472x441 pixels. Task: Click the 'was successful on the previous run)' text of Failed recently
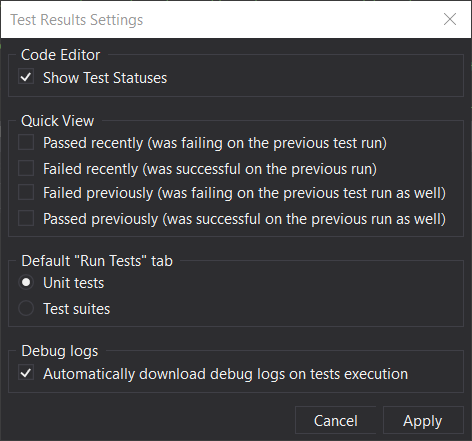click(260, 169)
